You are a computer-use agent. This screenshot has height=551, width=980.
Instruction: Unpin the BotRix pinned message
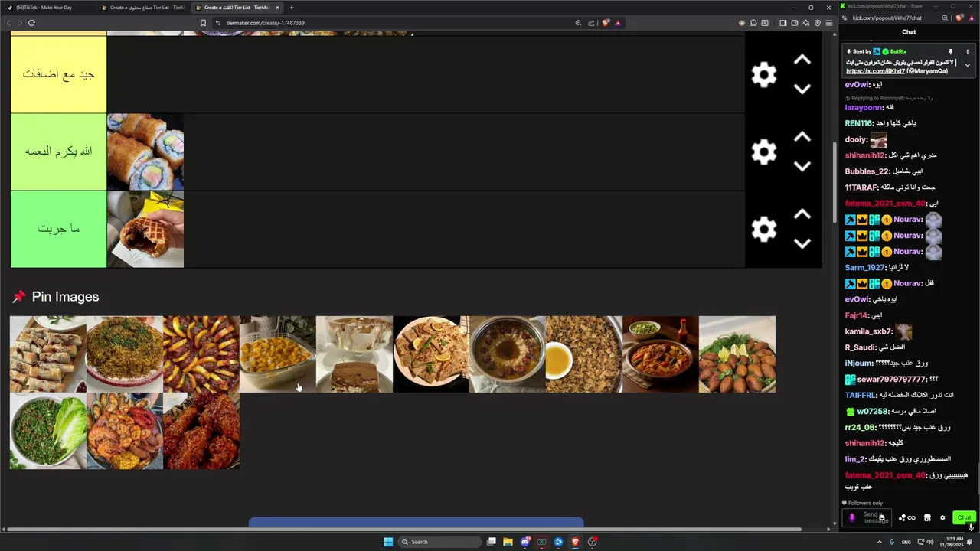click(950, 52)
